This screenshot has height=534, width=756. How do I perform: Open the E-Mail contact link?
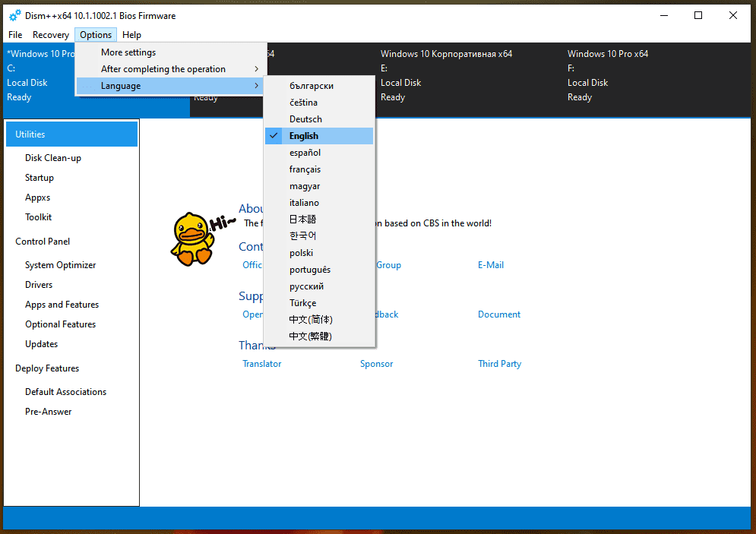click(491, 265)
